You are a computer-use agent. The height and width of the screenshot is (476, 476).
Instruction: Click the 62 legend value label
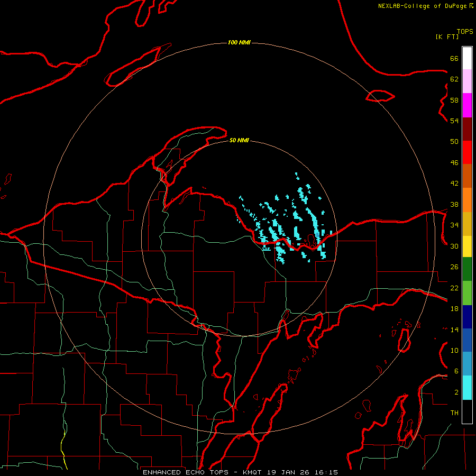point(454,79)
